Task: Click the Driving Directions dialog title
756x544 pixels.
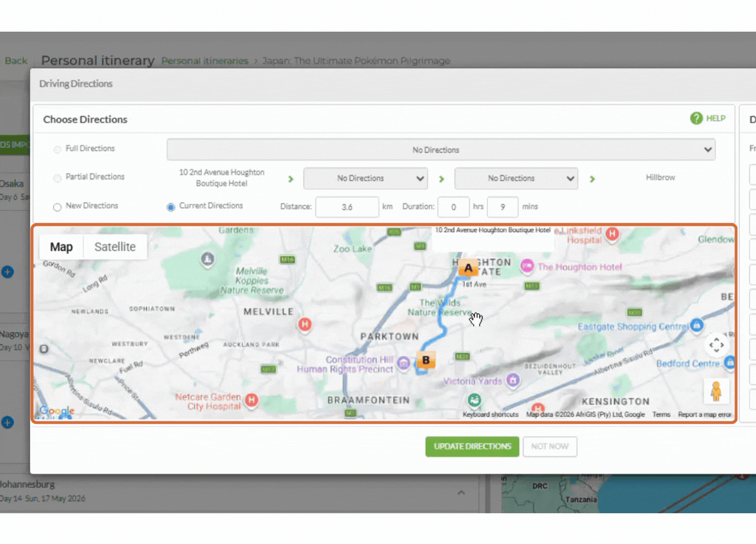Action: pyautogui.click(x=76, y=84)
